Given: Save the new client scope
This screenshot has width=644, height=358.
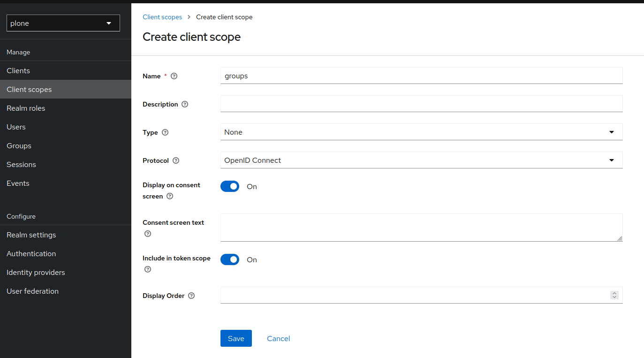Looking at the screenshot, I should pyautogui.click(x=236, y=338).
